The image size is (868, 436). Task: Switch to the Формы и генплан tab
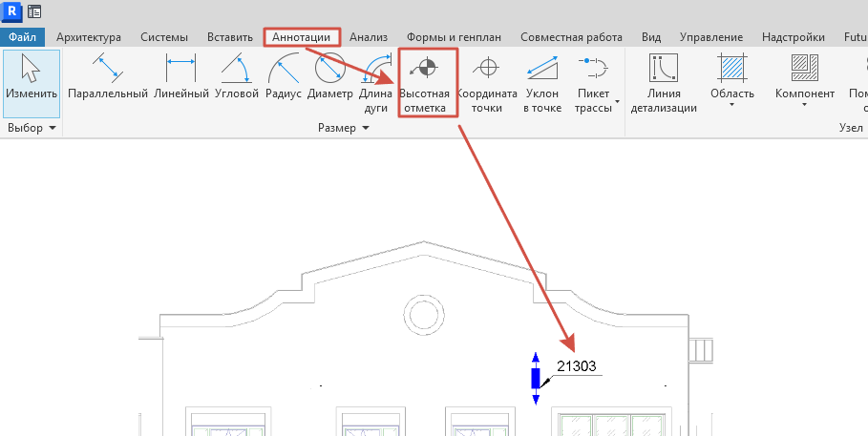click(x=454, y=37)
